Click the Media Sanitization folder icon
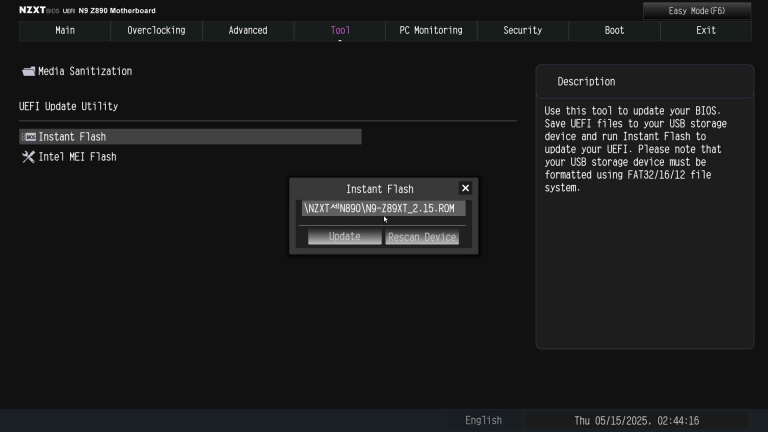 click(x=28, y=72)
